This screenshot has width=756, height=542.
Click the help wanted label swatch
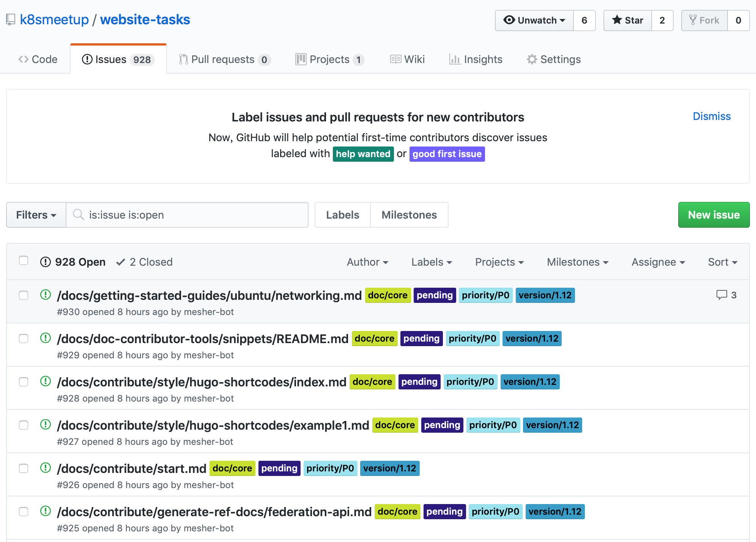[x=363, y=154]
